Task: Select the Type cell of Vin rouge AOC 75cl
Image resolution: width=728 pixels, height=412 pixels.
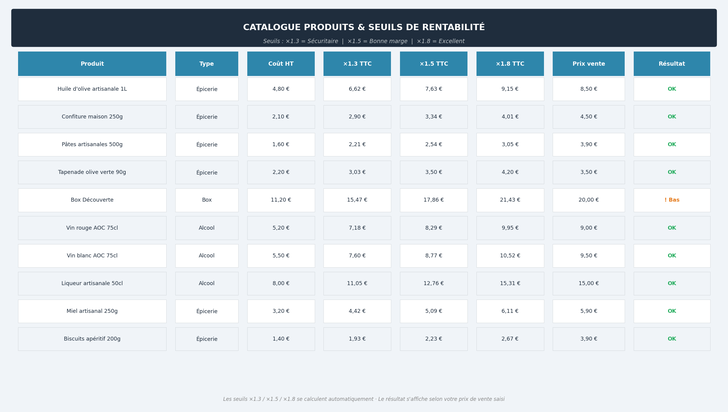Action: pyautogui.click(x=206, y=228)
